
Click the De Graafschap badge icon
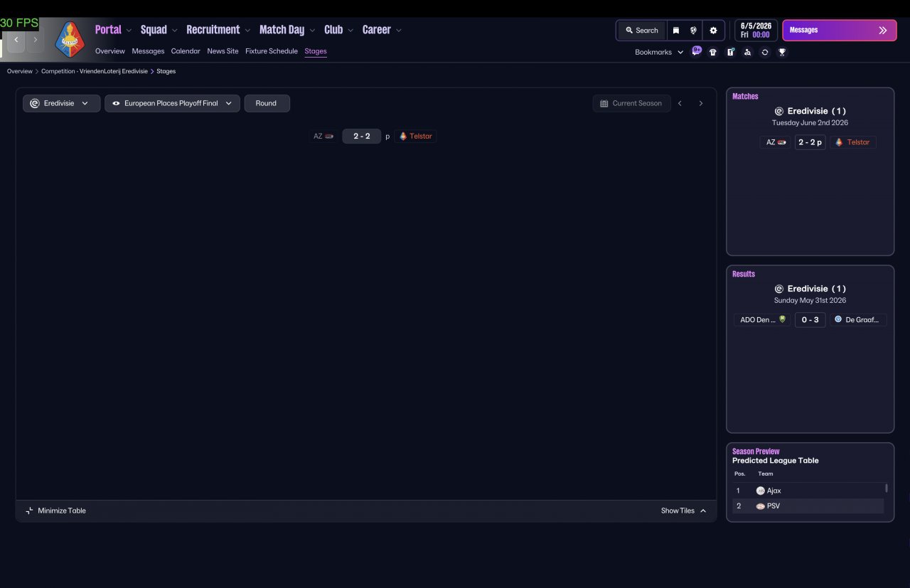click(838, 319)
